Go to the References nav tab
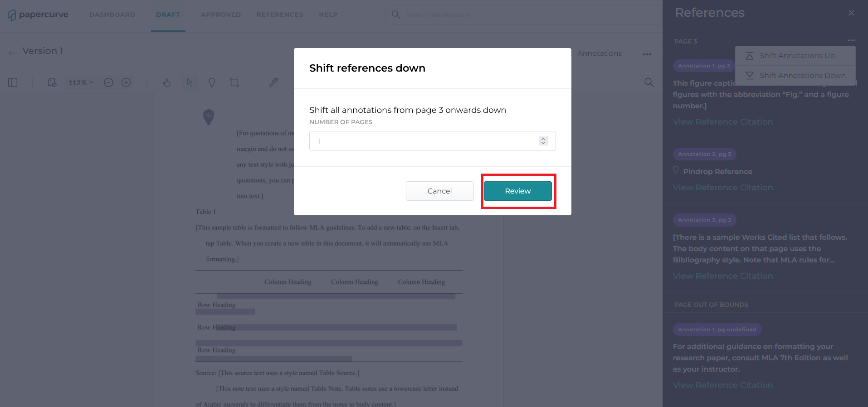Screen dimensions: 868x407 280,15
